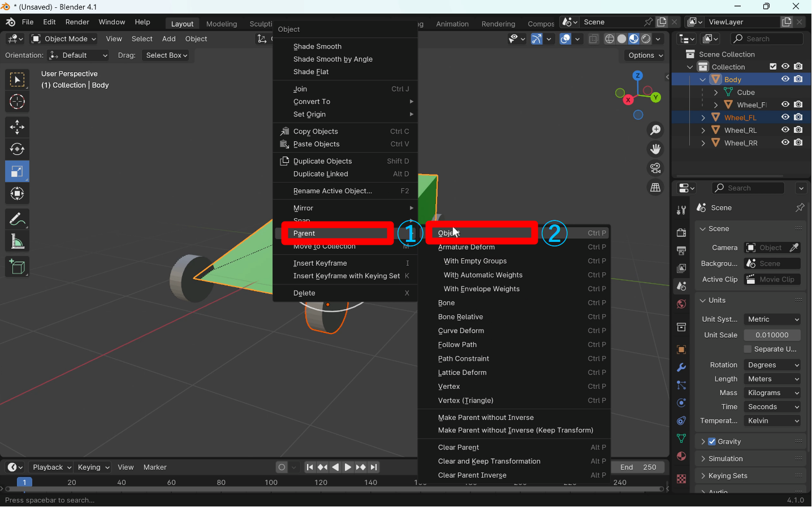Toggle visibility of Wheel_RL object
Image resolution: width=812 pixels, height=507 pixels.
tap(785, 130)
